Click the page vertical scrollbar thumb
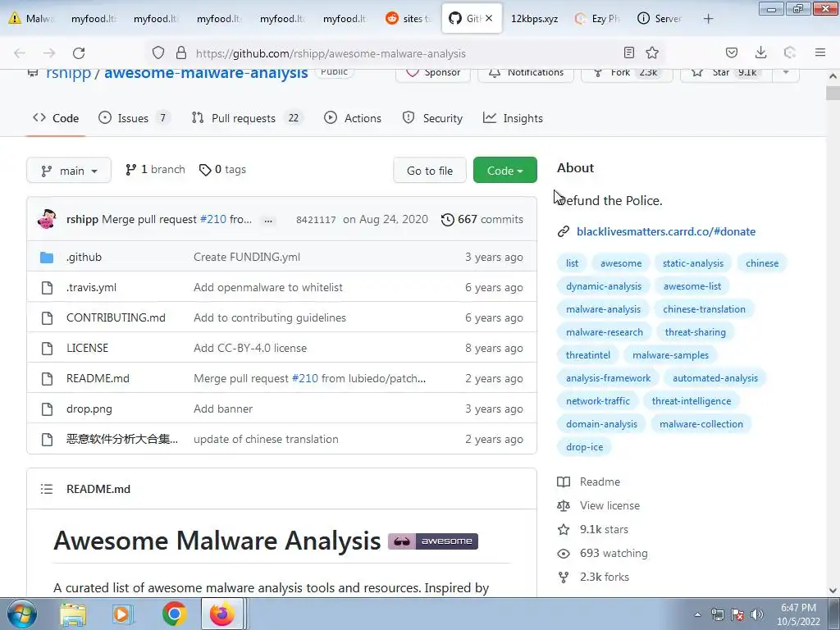The height and width of the screenshot is (630, 840). (833, 93)
